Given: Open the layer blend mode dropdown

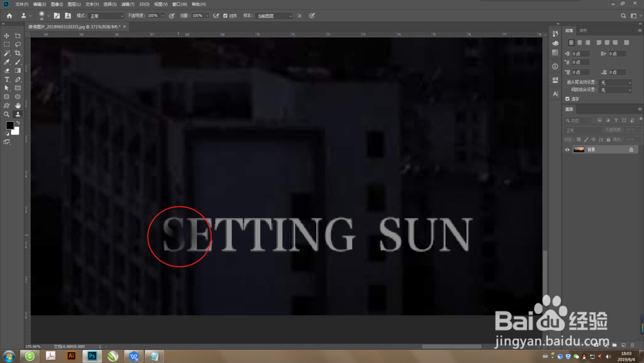Looking at the screenshot, I should tap(583, 130).
